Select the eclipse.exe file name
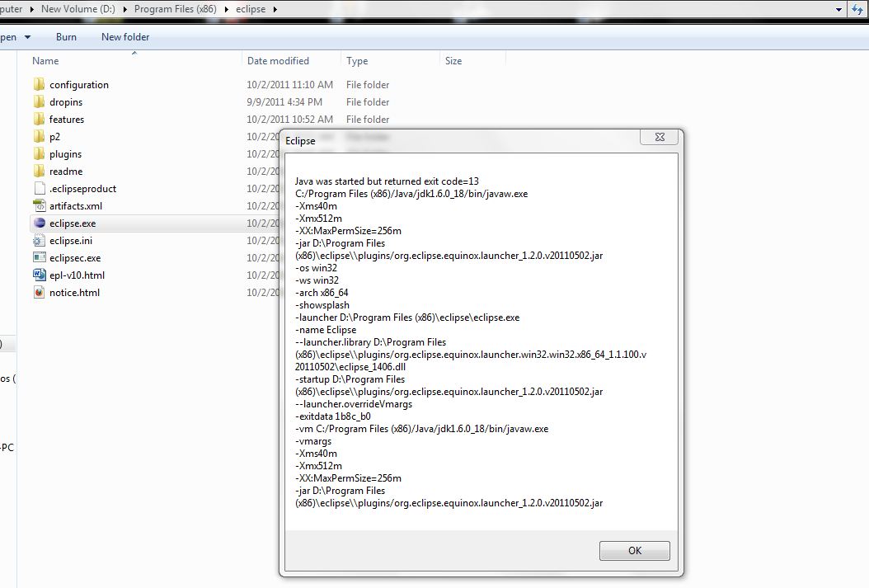Image resolution: width=869 pixels, height=588 pixels. tap(73, 223)
